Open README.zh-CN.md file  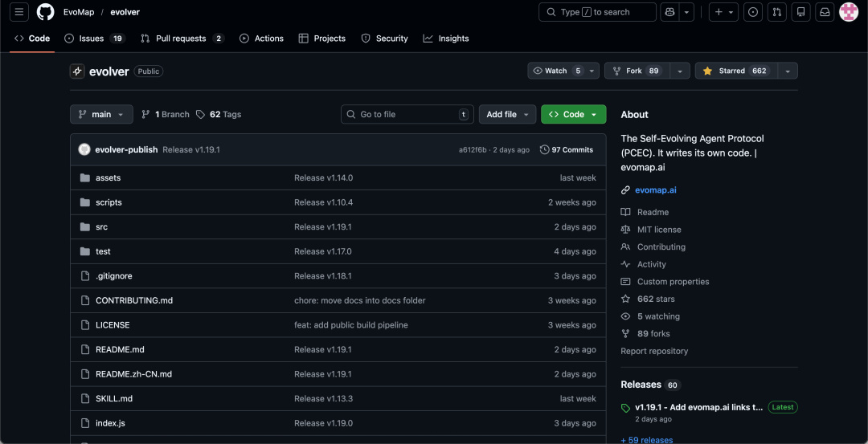[134, 374]
